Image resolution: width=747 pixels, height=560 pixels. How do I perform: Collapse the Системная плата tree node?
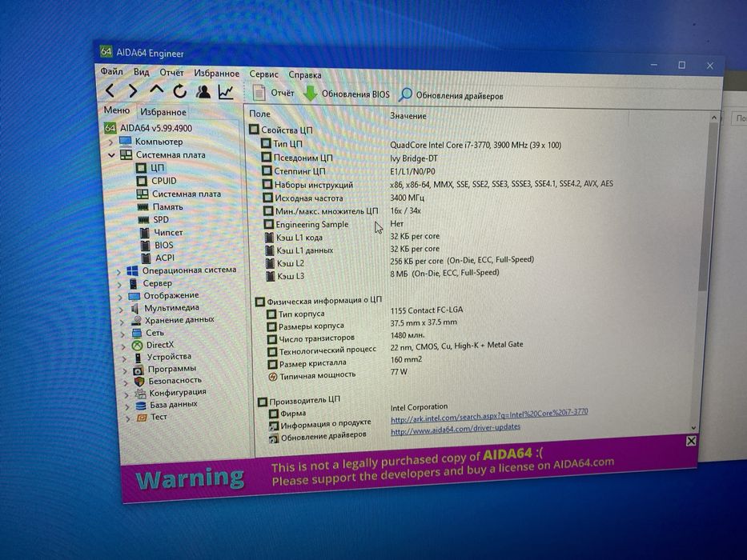click(x=111, y=154)
